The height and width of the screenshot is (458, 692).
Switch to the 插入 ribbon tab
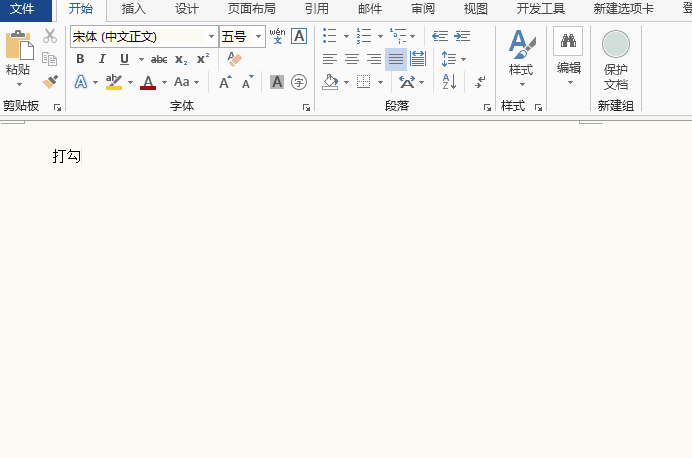133,9
